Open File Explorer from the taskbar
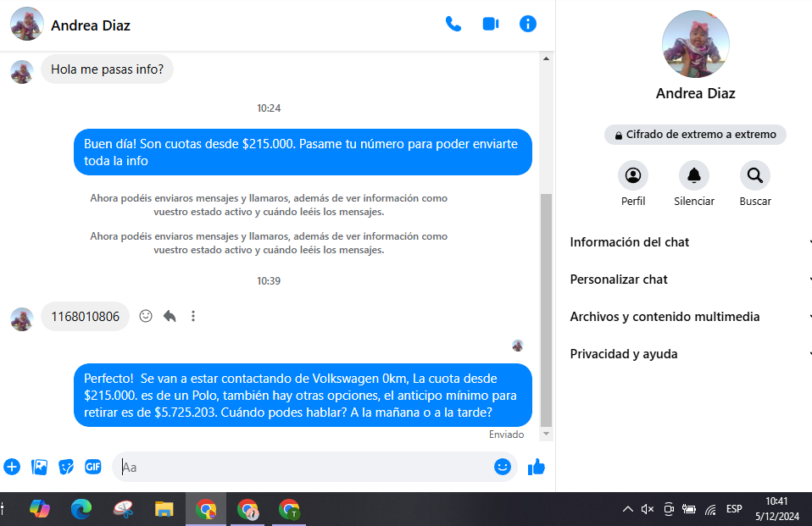 coord(164,509)
